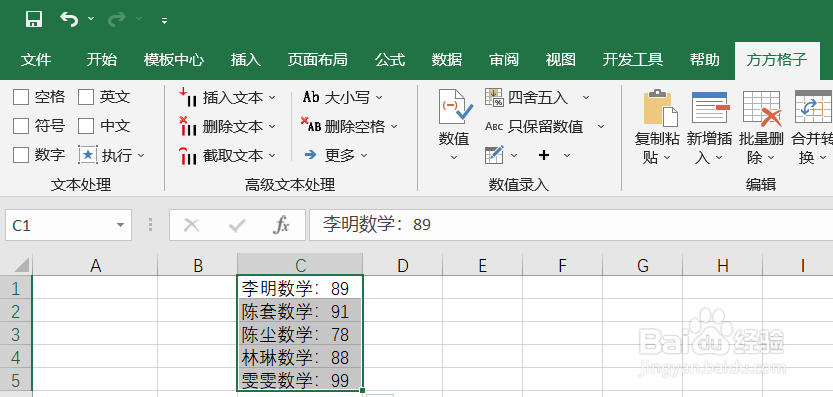Switch to the 开始 tab
Image resolution: width=833 pixels, height=397 pixels.
pos(101,60)
